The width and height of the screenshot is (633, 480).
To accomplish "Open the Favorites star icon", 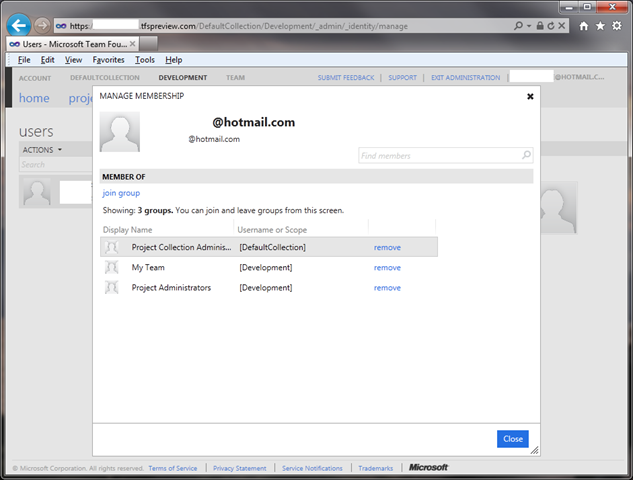I will point(600,26).
